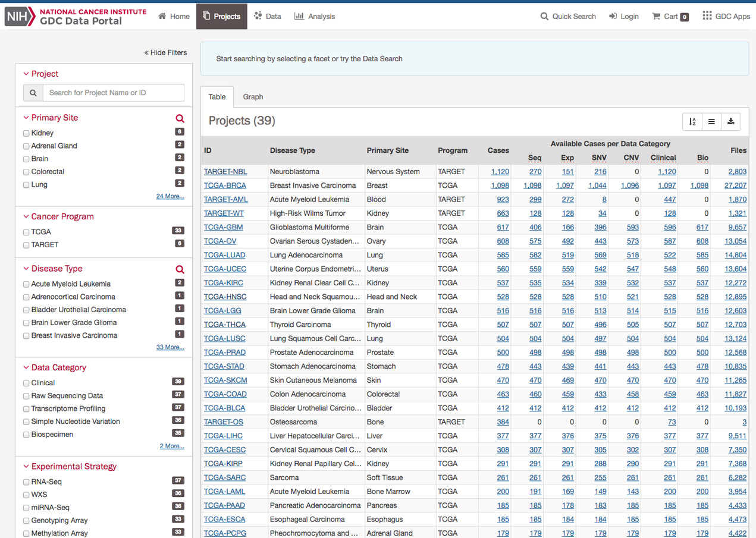Expand the 24 More primary sites link
Viewport: 756px width, 538px height.
(x=170, y=196)
